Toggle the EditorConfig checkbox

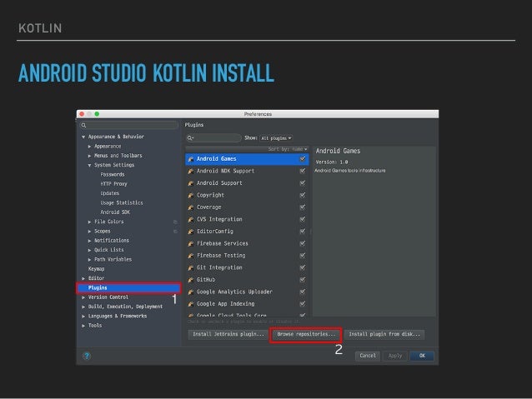pos(303,232)
